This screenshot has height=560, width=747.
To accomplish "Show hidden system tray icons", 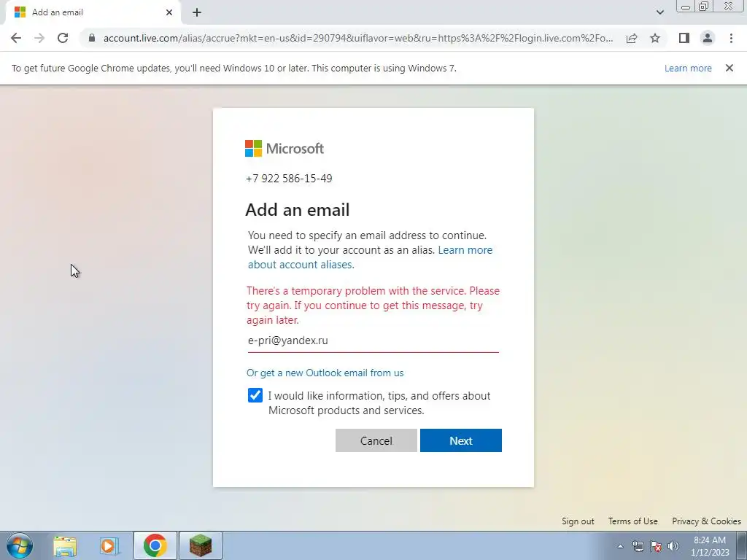I will tap(620, 546).
